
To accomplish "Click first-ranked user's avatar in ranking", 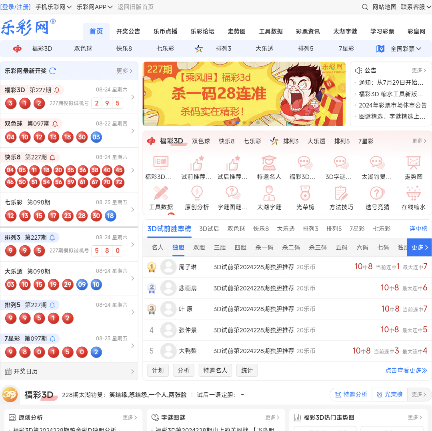I will 168,267.
